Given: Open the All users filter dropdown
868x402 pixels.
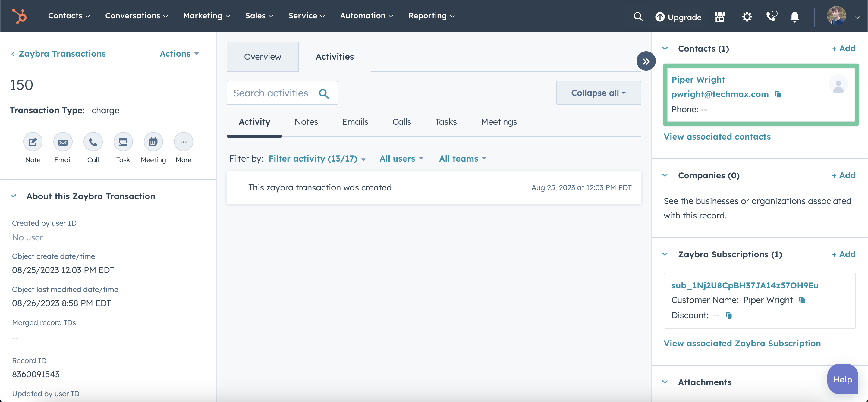Looking at the screenshot, I should 401,159.
